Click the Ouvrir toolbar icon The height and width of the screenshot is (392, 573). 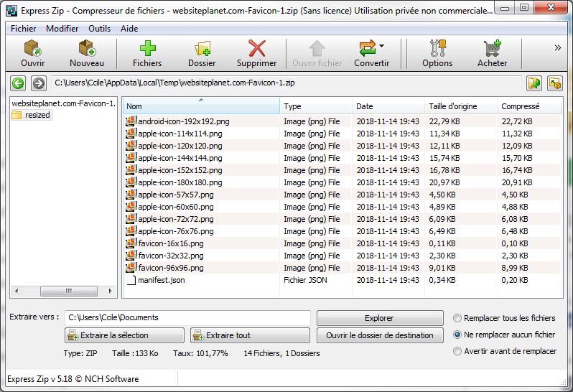(32, 49)
